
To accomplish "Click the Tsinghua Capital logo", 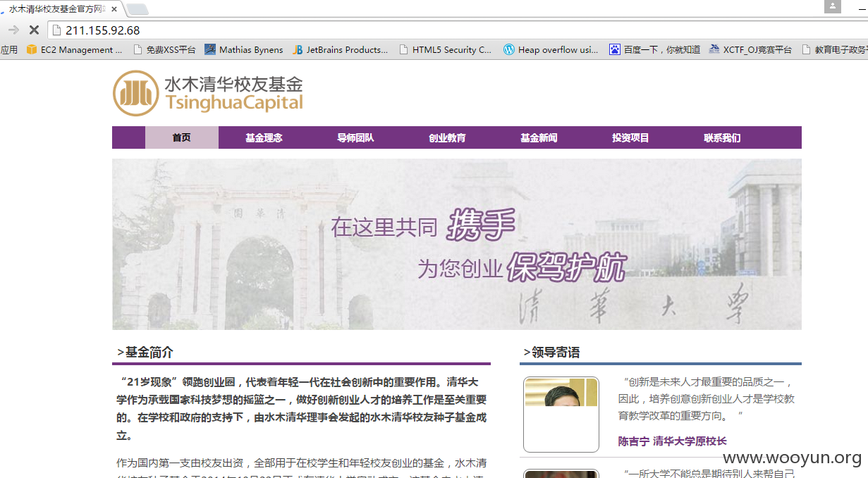I will point(208,93).
